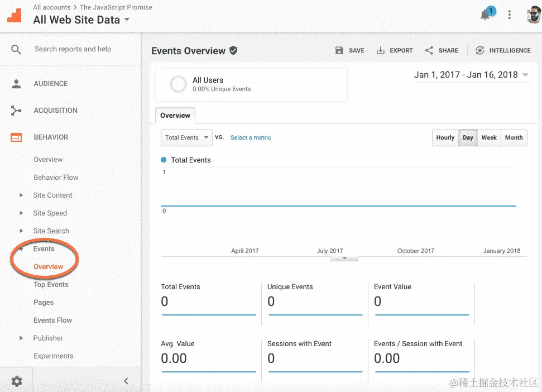Screen dimensions: 542x392
Task: Click the Event Value metric label
Action: pos(392,287)
